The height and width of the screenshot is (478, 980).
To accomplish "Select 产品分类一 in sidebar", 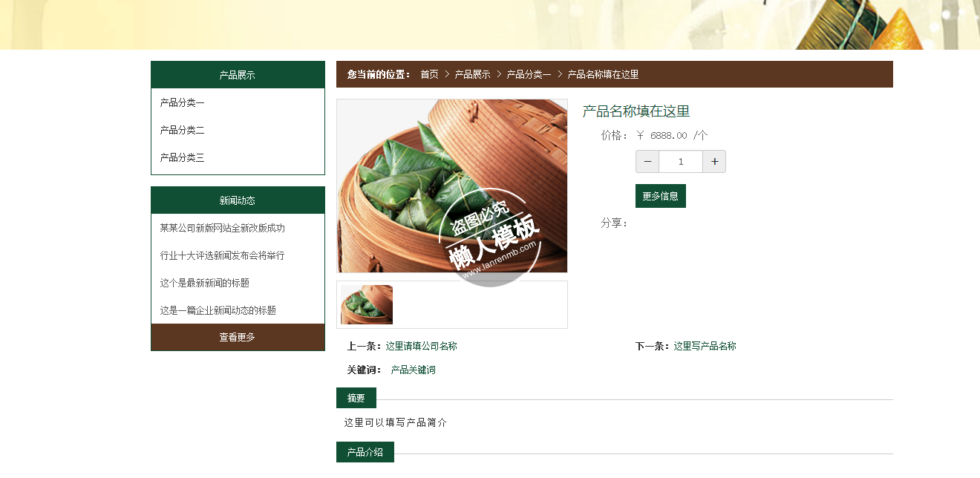I will [x=182, y=102].
